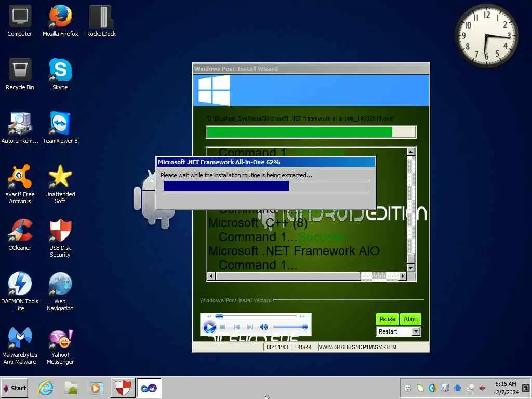This screenshot has width=532, height=399.
Task: Stop the wizard's media playback
Action: pyautogui.click(x=222, y=327)
